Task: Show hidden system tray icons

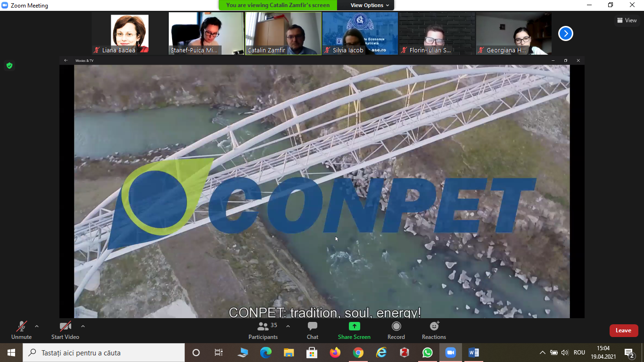Action: [543, 353]
